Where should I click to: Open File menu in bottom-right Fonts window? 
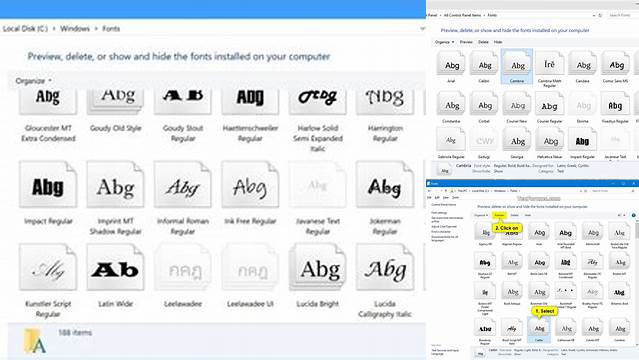pos(429,197)
